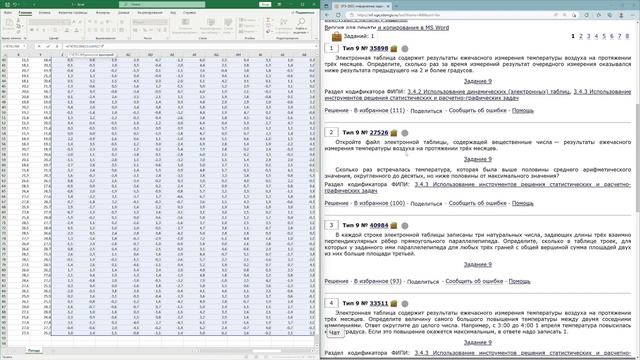Open the Name Box dropdown in Excel
Image resolution: width=640 pixels, height=360 pixels.
(x=24, y=47)
